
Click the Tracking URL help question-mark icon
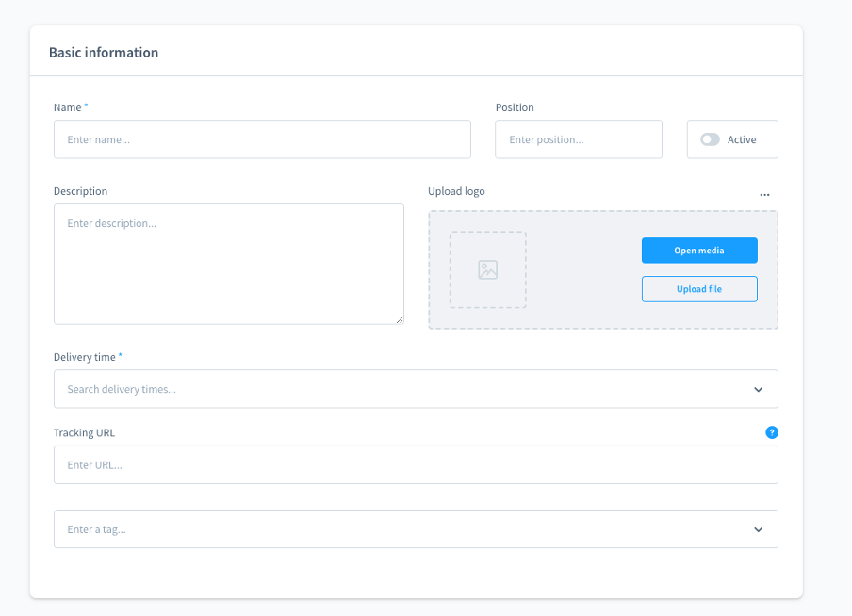coord(772,432)
